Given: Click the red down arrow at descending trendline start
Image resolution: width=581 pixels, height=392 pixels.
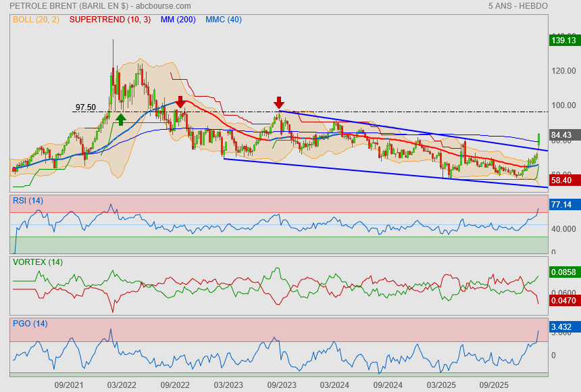Looking at the screenshot, I should tap(279, 102).
